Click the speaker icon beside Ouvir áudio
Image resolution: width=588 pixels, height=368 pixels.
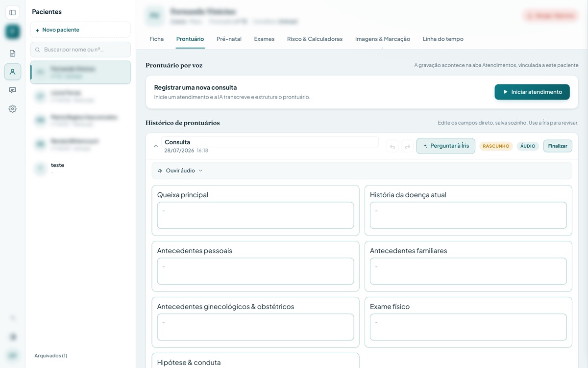pyautogui.click(x=160, y=171)
